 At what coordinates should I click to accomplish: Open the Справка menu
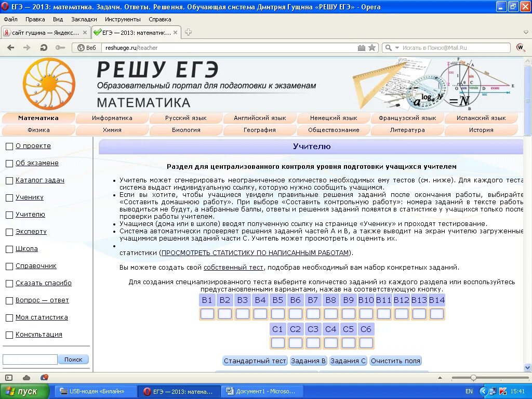pos(160,19)
